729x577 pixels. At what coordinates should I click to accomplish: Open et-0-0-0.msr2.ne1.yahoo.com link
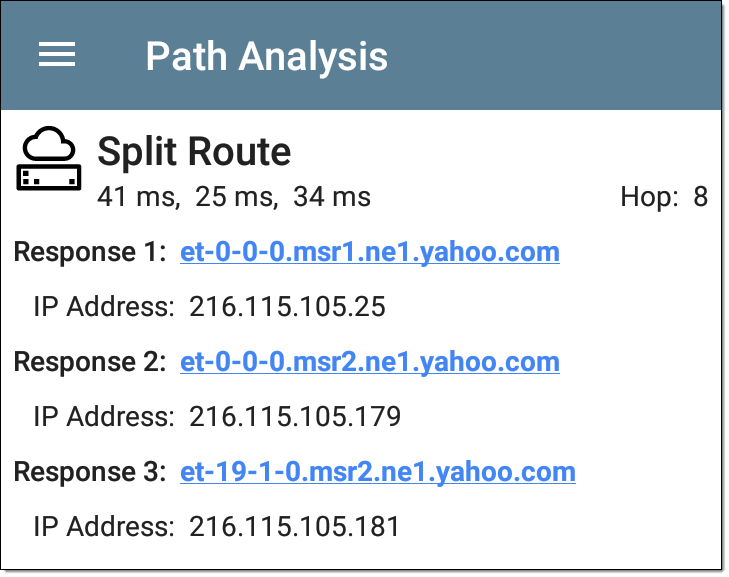(370, 362)
